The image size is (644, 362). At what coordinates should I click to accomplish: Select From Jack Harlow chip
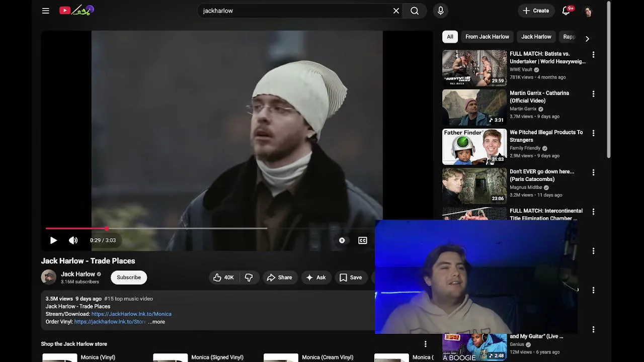487,37
